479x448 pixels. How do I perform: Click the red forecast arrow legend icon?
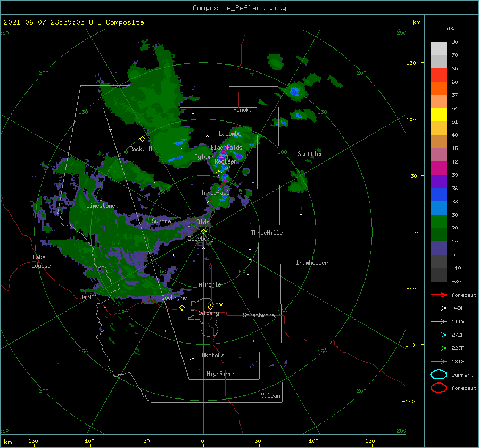pyautogui.click(x=439, y=295)
